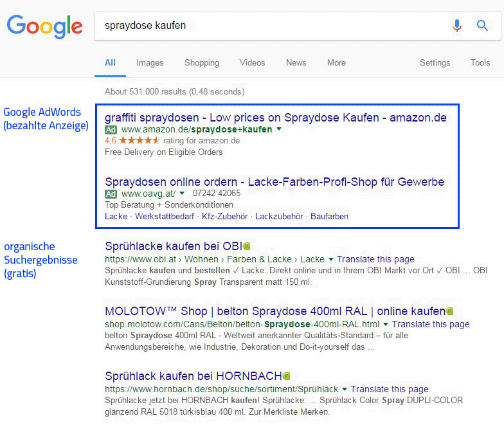Open 'Sprühlacke kaufen bei OBI' result
This screenshot has width=504, height=425.
coord(174,246)
